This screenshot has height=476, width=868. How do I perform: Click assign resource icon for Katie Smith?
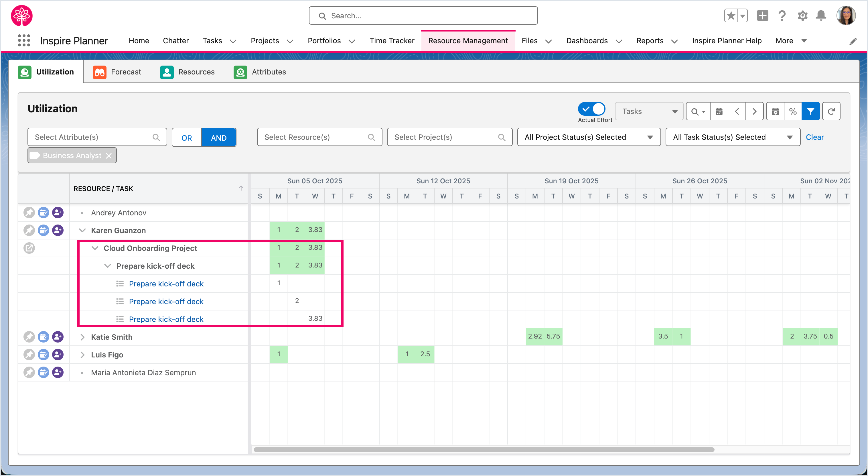pos(58,337)
